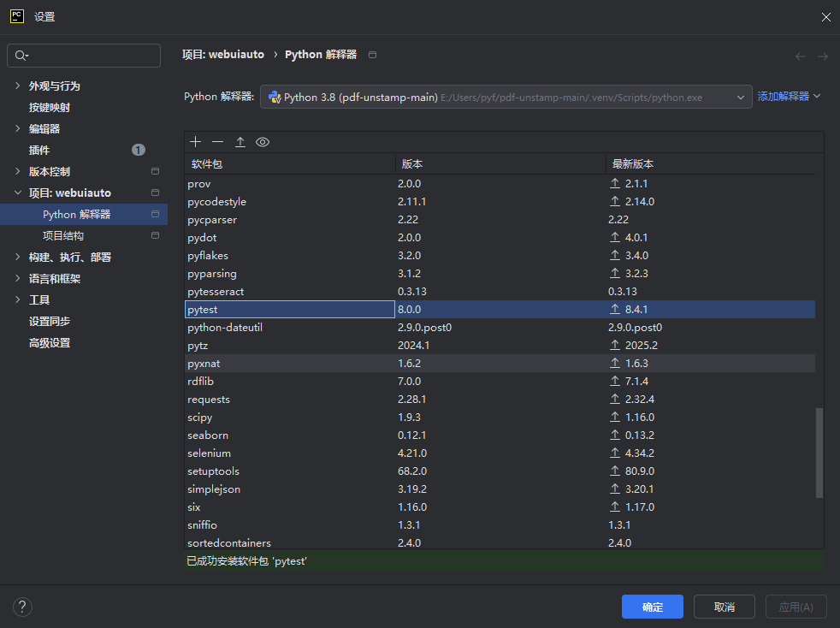Screen dimensions: 840x628
Task: Select Python 解释器 in the sidebar
Action: tap(84, 215)
